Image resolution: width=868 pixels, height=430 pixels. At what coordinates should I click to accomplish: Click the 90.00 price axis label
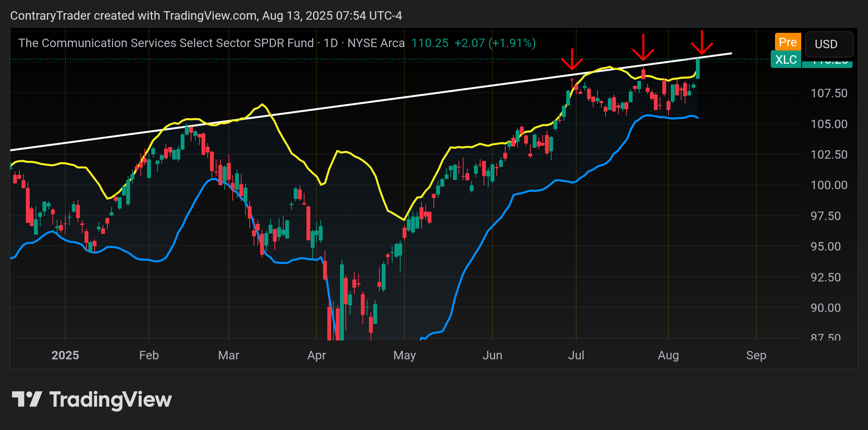(x=826, y=308)
